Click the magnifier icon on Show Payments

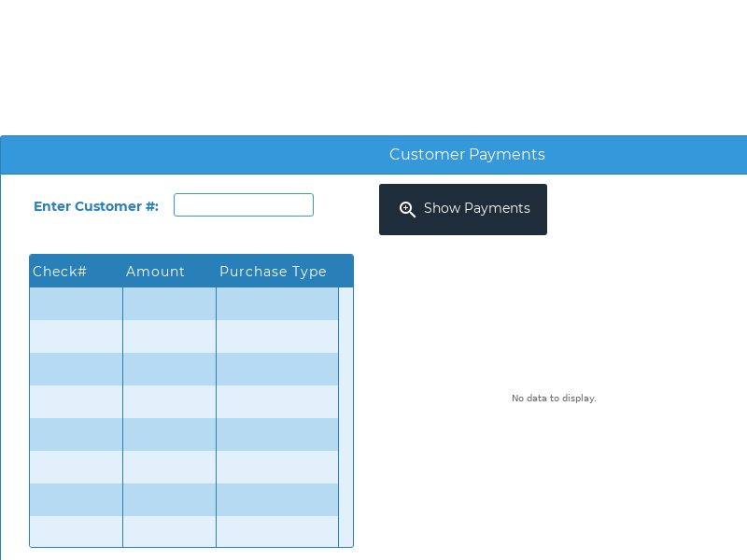[x=407, y=209]
